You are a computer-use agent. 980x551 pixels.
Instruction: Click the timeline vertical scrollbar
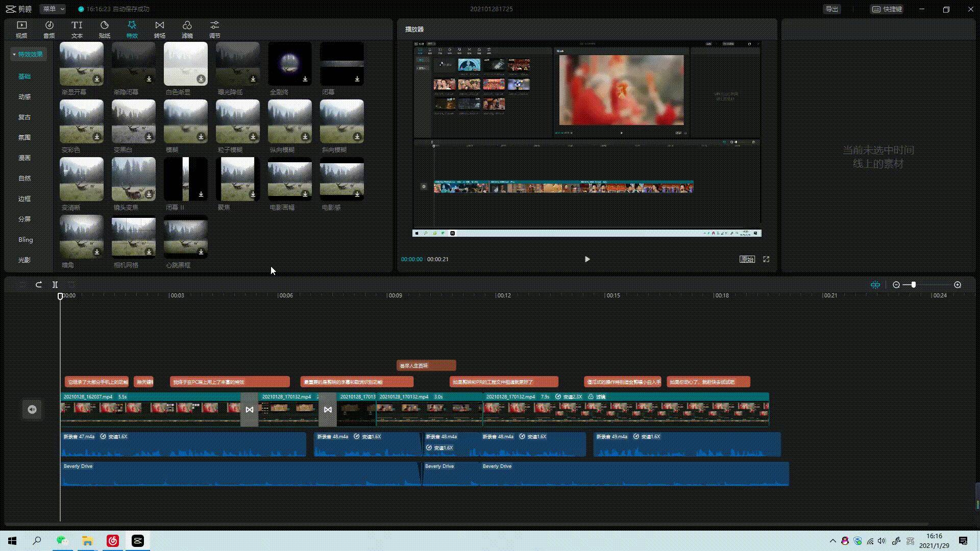click(x=977, y=496)
